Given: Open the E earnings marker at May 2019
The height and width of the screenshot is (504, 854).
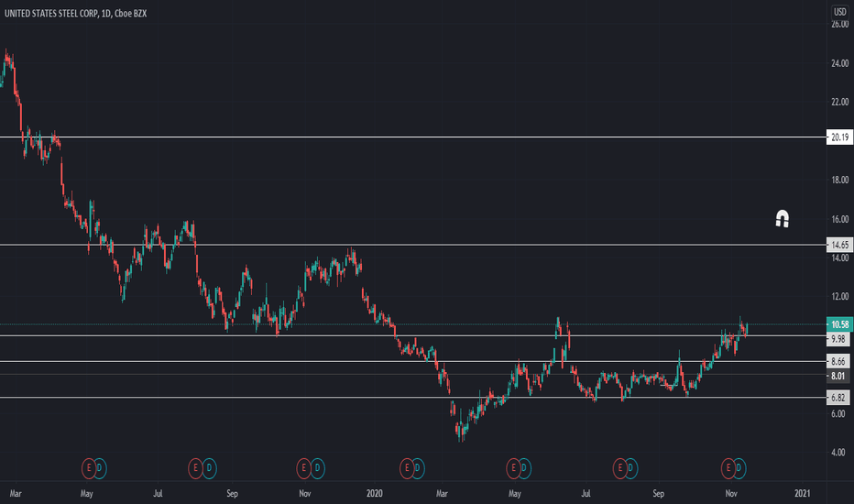Looking at the screenshot, I should pyautogui.click(x=89, y=468).
